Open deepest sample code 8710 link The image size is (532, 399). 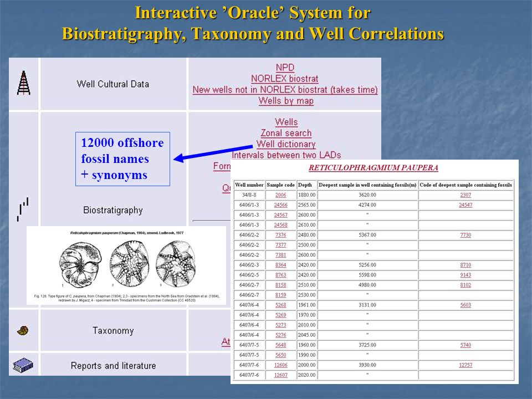point(465,265)
